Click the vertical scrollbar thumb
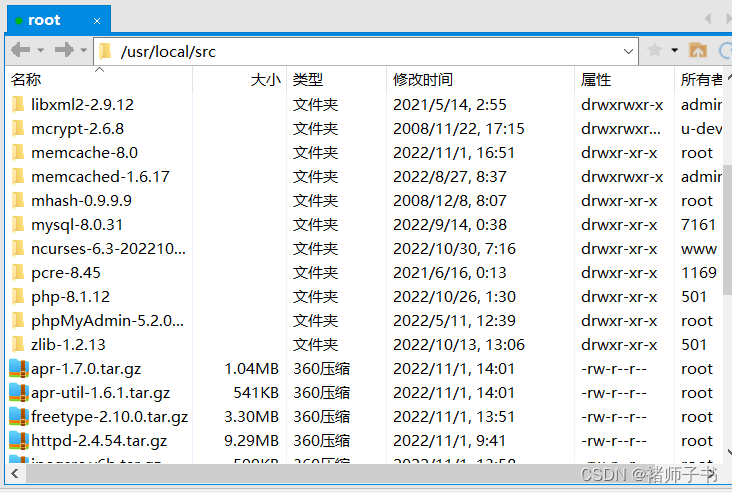The height and width of the screenshot is (493, 732). pos(727,230)
